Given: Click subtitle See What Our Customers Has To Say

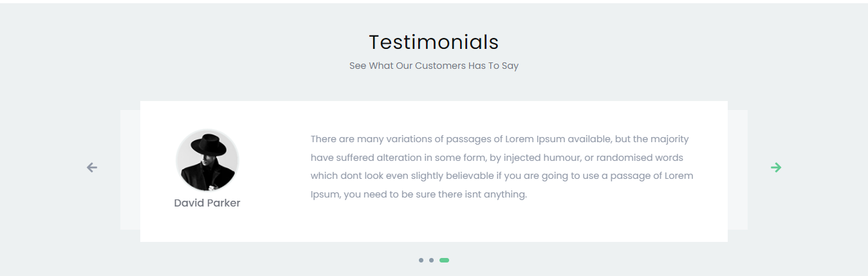Looking at the screenshot, I should 434,66.
